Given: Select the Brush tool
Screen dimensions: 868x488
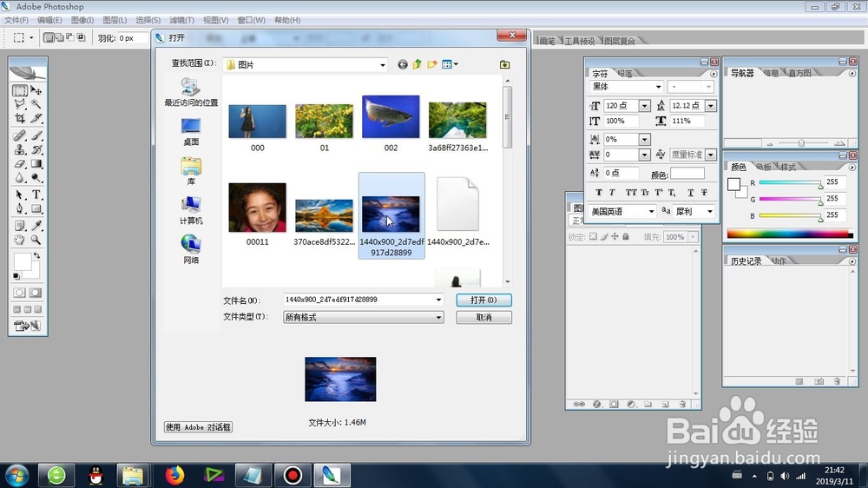Looking at the screenshot, I should [36, 135].
